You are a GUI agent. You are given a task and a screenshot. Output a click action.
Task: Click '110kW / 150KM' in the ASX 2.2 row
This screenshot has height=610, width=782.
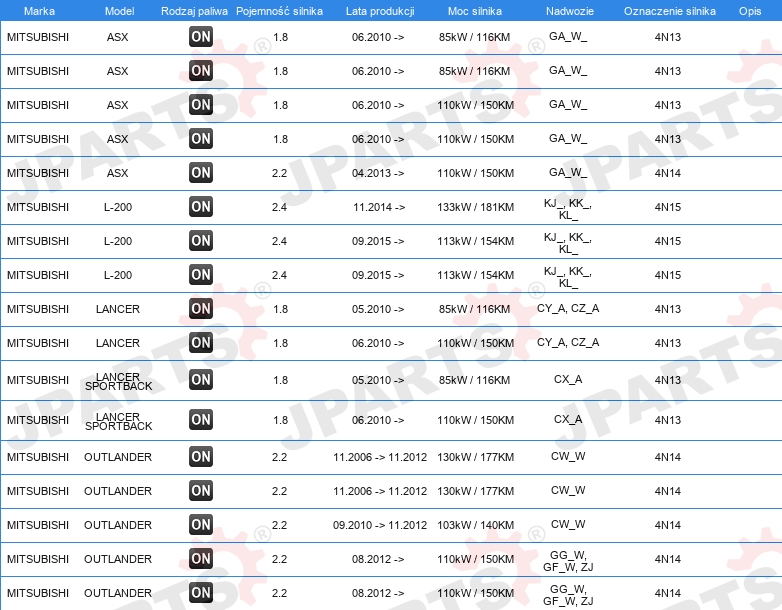(475, 173)
